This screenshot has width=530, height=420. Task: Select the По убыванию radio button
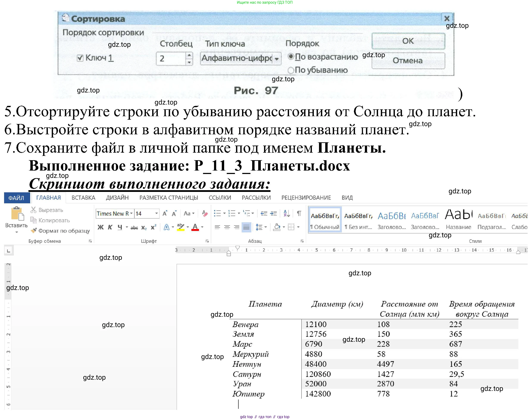click(x=291, y=70)
